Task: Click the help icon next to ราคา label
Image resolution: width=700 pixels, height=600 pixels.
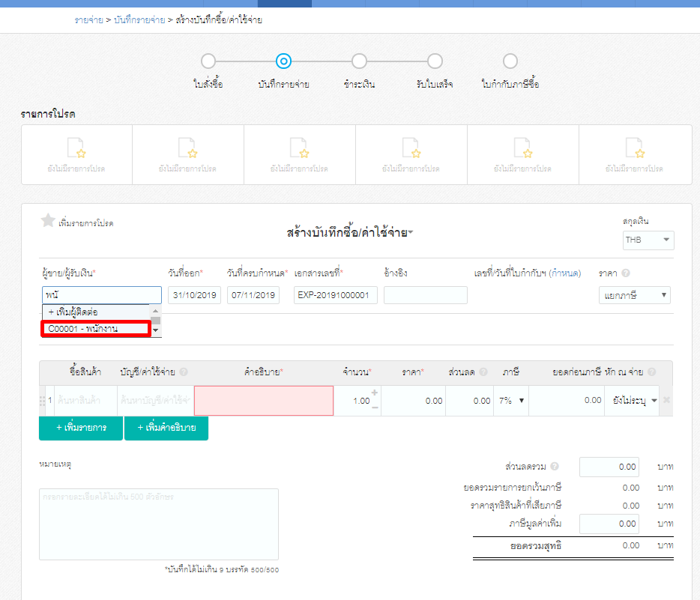Action: point(626,273)
